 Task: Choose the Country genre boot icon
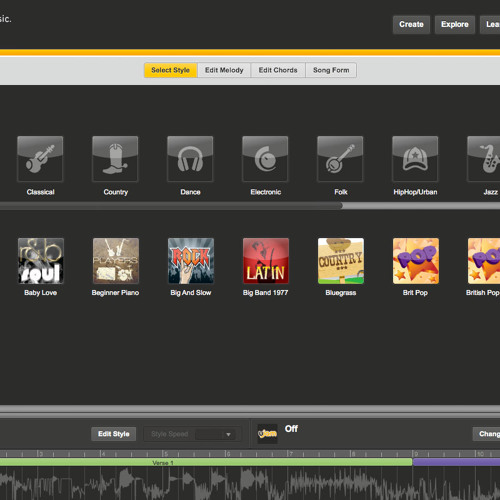coord(115,159)
